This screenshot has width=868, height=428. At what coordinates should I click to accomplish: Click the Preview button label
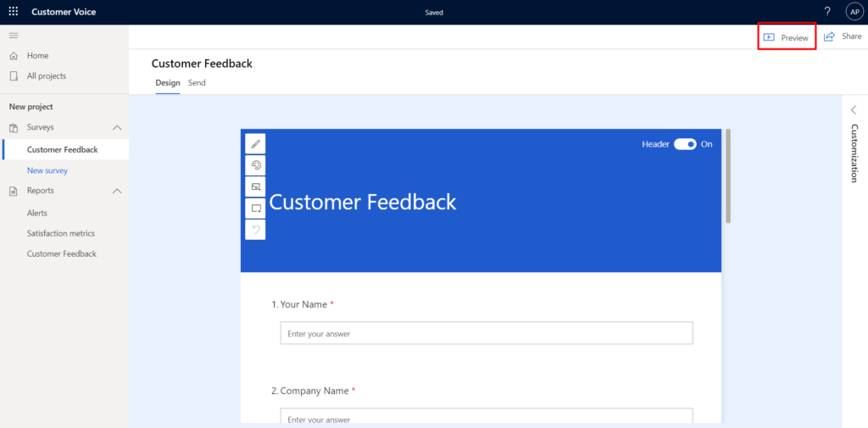(x=794, y=38)
